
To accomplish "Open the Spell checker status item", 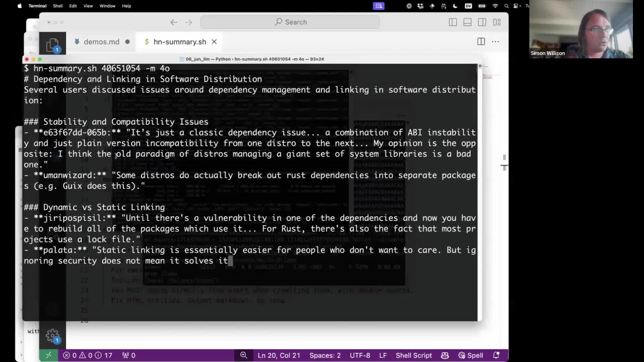I will (471, 355).
